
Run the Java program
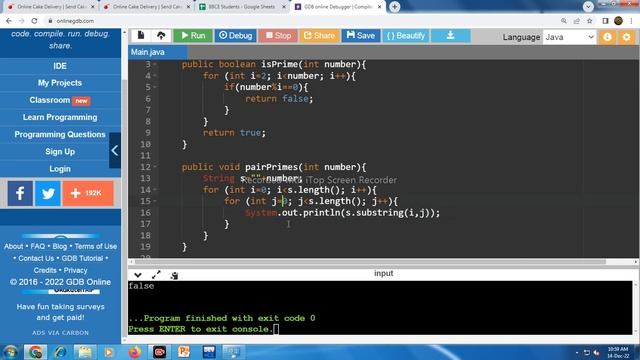tap(193, 36)
